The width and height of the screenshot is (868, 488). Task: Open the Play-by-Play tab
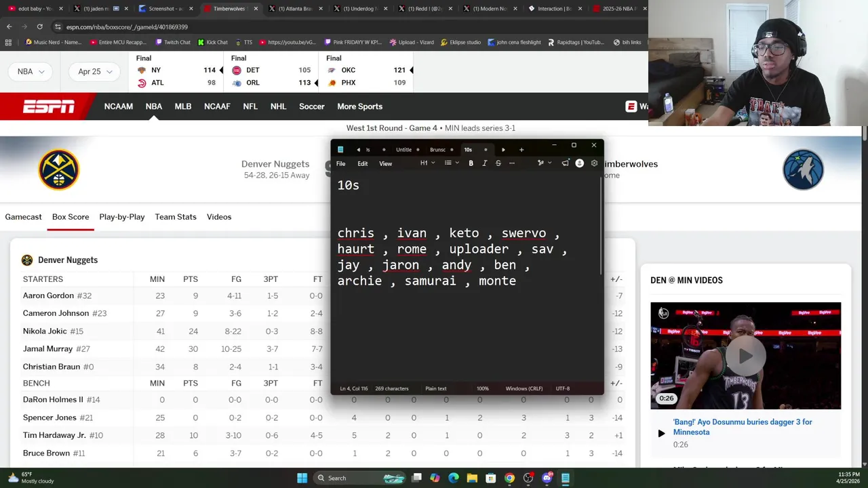(122, 217)
